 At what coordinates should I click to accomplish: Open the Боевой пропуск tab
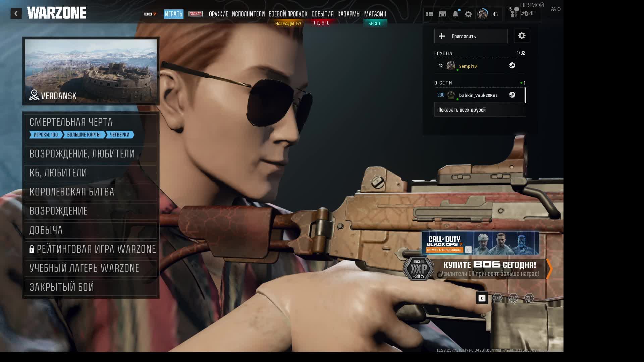[x=288, y=14]
